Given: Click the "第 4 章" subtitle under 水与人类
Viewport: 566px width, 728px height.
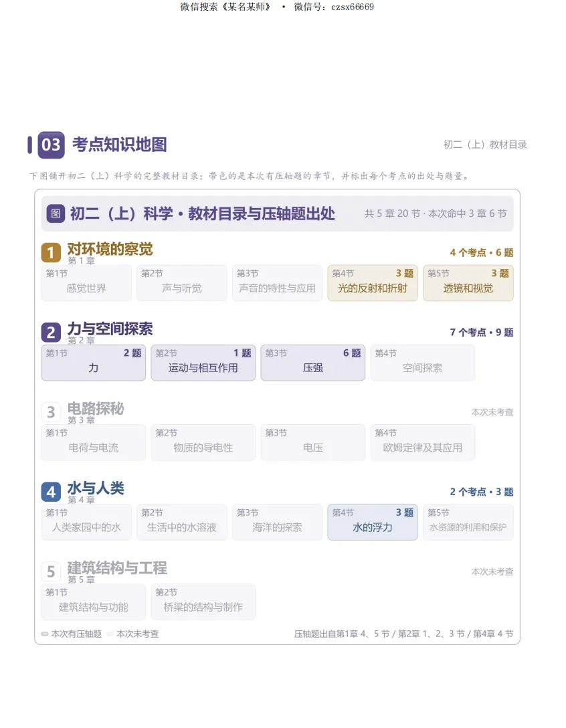Looking at the screenshot, I should pos(81,500).
